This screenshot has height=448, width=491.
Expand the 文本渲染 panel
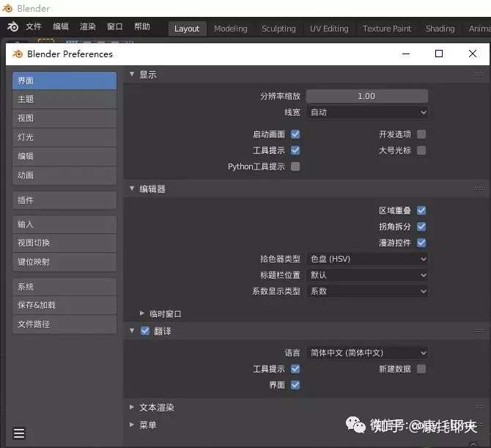[x=132, y=407]
